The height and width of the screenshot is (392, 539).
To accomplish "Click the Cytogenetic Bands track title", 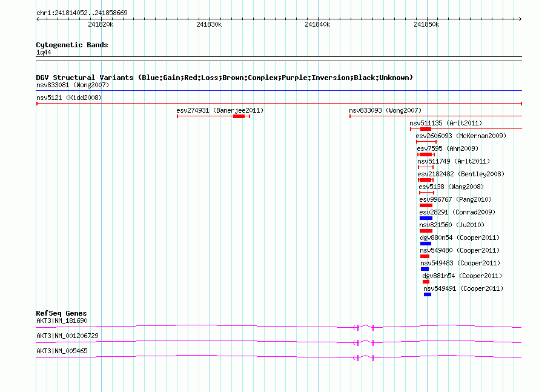I will pos(72,45).
